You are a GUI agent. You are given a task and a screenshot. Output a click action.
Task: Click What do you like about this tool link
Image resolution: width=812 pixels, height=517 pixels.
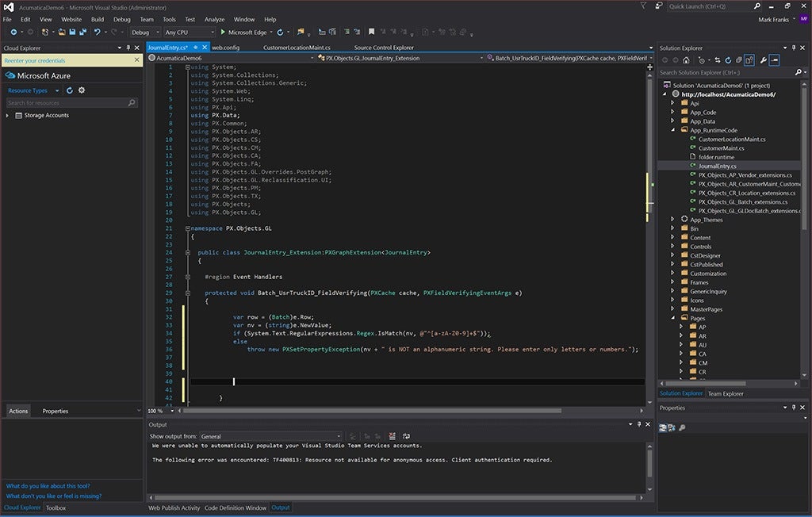pyautogui.click(x=48, y=486)
